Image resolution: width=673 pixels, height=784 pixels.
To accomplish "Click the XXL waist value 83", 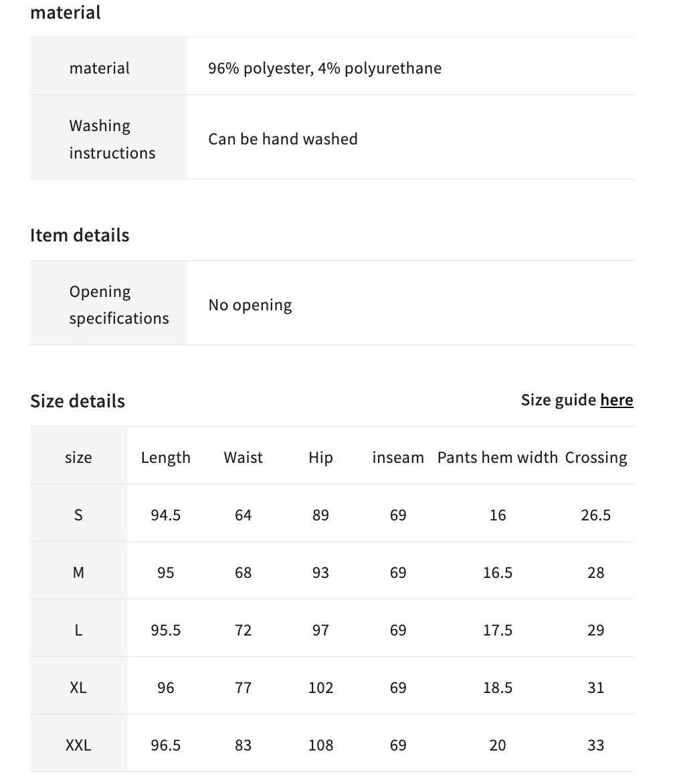I will (x=243, y=745).
